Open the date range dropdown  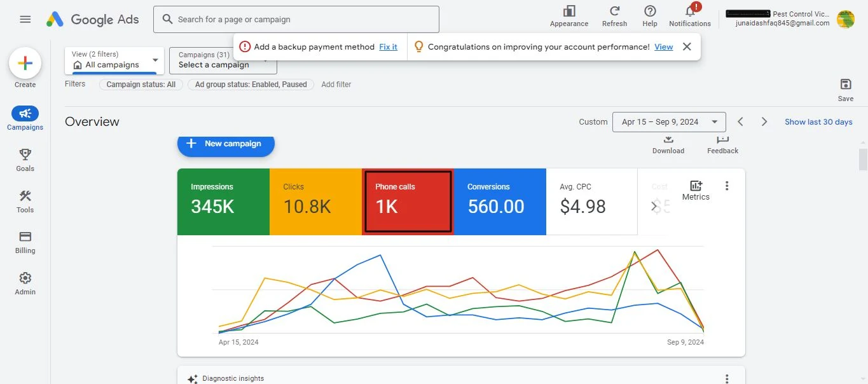tap(669, 122)
